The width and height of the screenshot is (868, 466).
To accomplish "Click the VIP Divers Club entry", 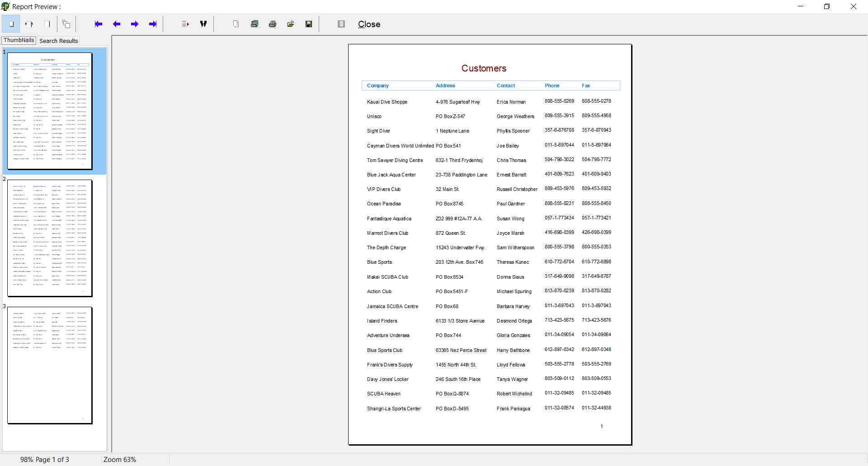I will coord(384,189).
